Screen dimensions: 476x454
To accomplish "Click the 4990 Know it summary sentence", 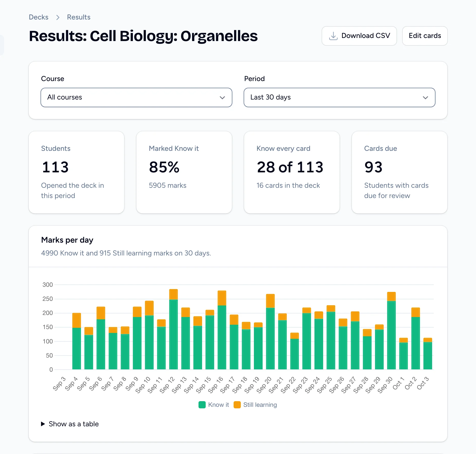I will (126, 253).
